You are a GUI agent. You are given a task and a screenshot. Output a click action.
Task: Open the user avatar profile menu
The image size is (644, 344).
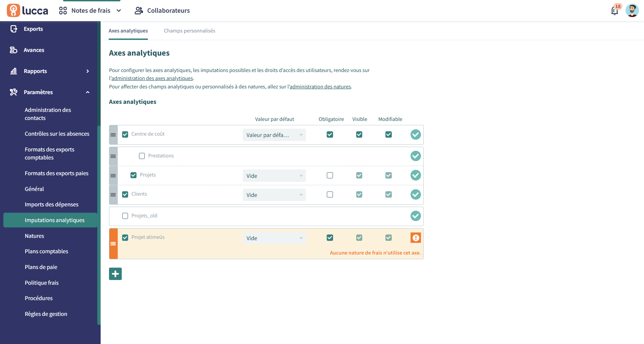tap(632, 11)
